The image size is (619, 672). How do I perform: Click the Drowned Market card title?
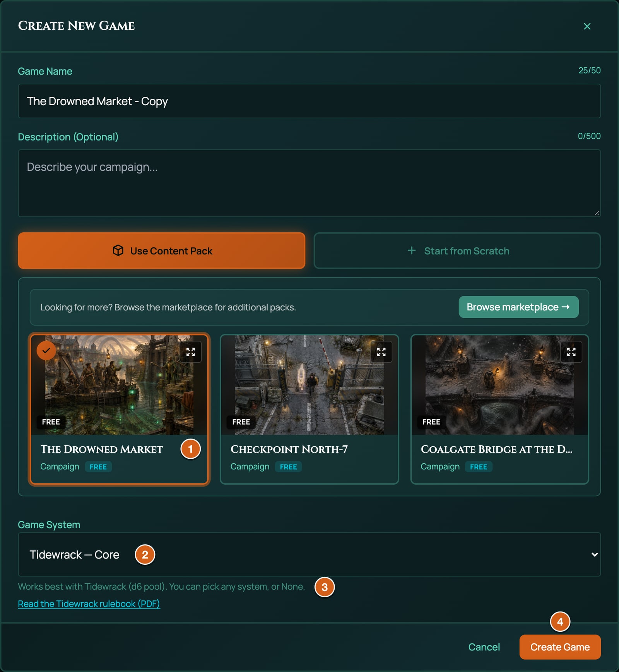(102, 449)
